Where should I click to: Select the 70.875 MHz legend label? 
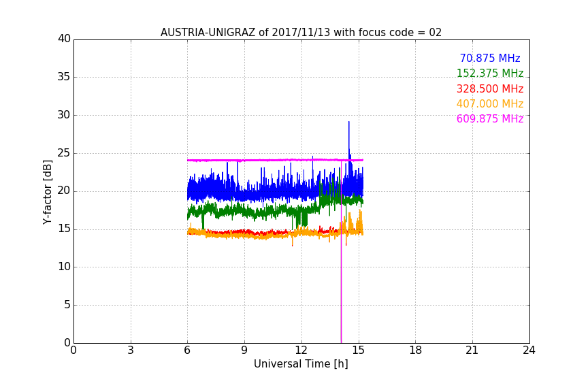pos(490,58)
